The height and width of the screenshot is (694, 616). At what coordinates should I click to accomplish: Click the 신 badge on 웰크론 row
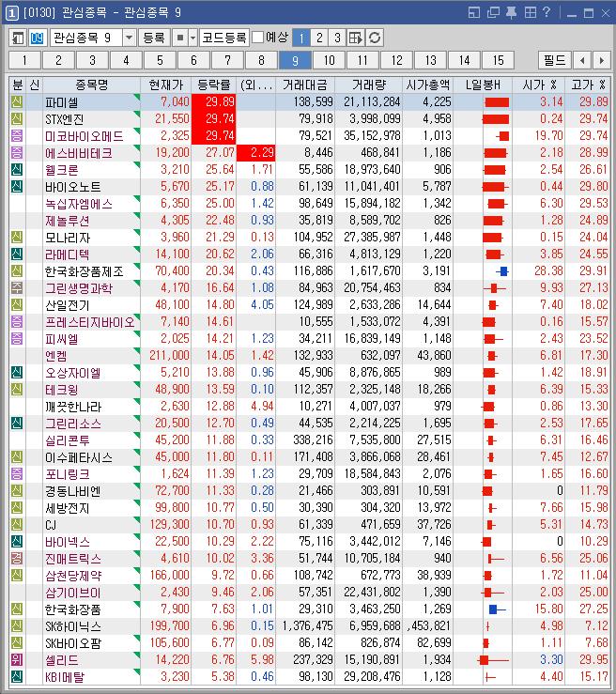coord(16,170)
